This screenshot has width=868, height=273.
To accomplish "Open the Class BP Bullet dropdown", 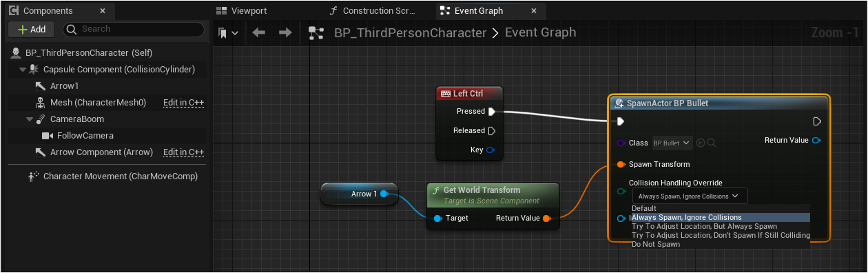I will pos(672,143).
